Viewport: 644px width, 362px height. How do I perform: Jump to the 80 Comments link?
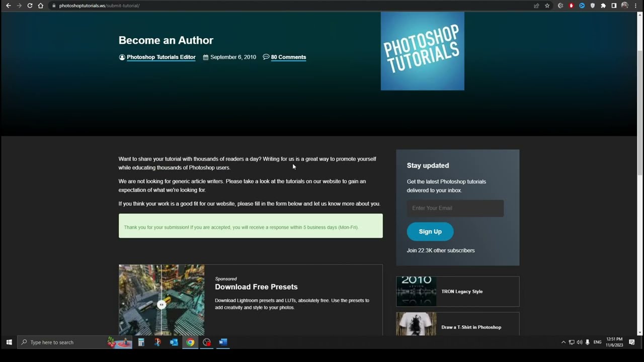click(x=288, y=57)
